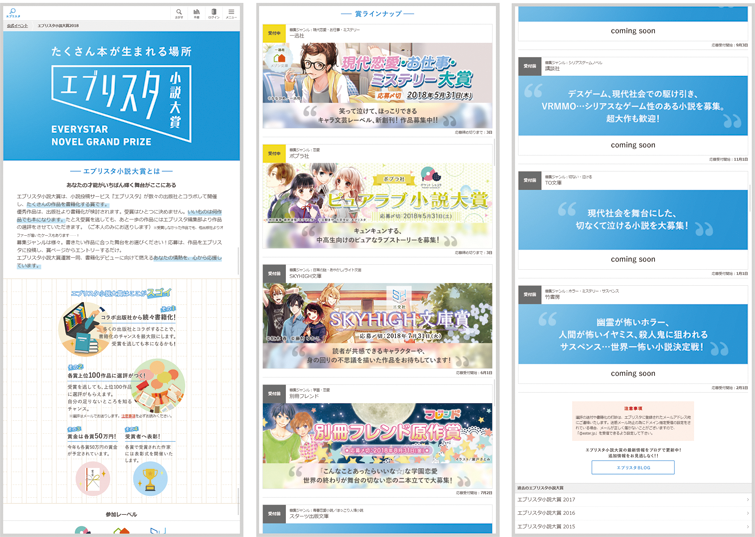Open the hamburger menu icon

[231, 13]
